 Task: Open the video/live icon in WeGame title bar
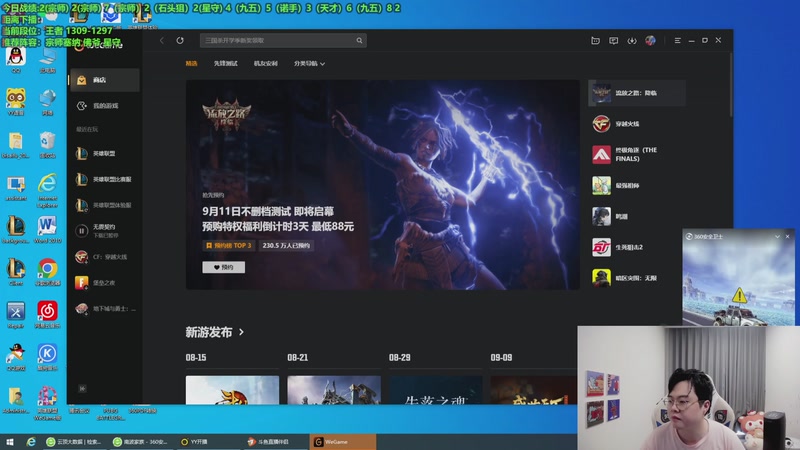coord(595,40)
